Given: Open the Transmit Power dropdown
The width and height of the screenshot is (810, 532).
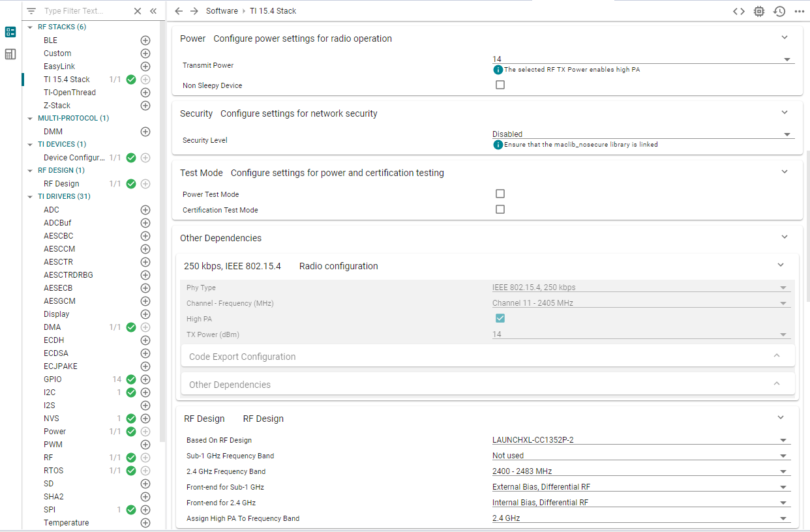Looking at the screenshot, I should pyautogui.click(x=642, y=59).
